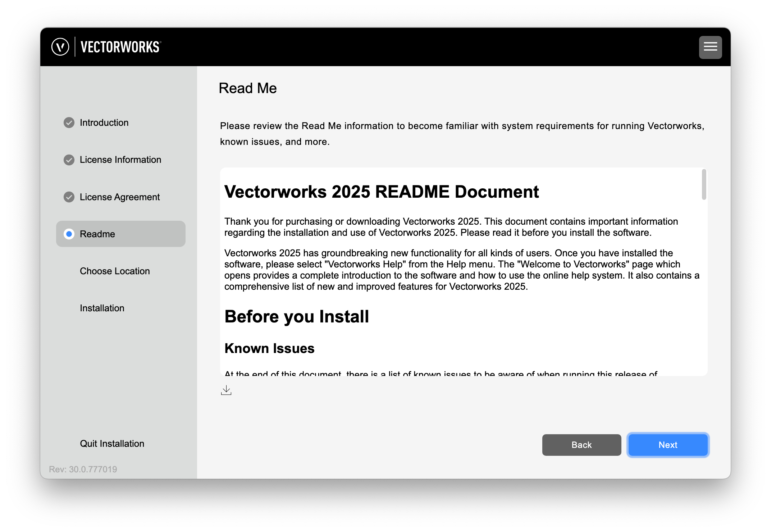Image resolution: width=771 pixels, height=532 pixels.
Task: Click paragraph starting 'Thank you for purchasing'
Action: coord(451,227)
